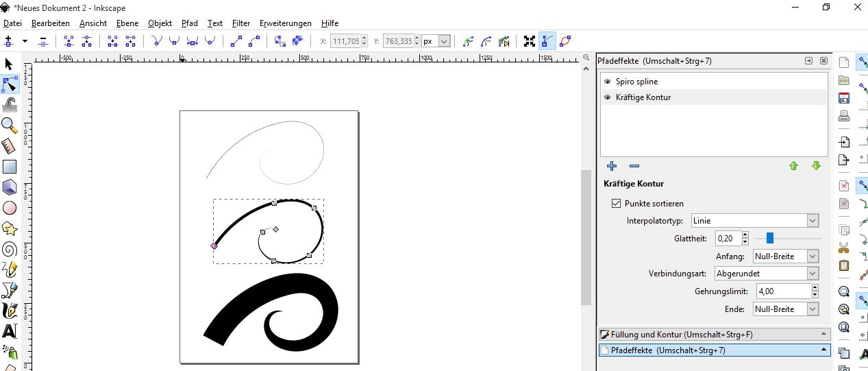The image size is (868, 371).
Task: Move path effect up with green arrow
Action: point(793,166)
